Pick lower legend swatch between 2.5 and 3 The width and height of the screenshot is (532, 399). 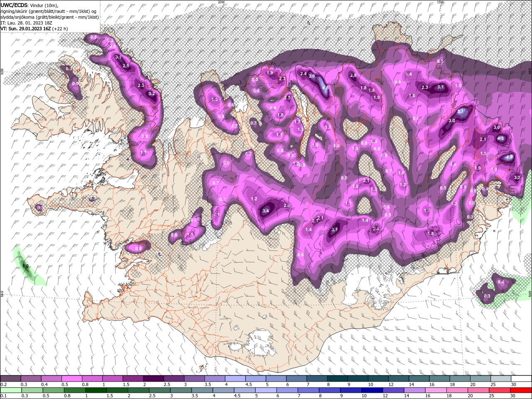point(160,390)
